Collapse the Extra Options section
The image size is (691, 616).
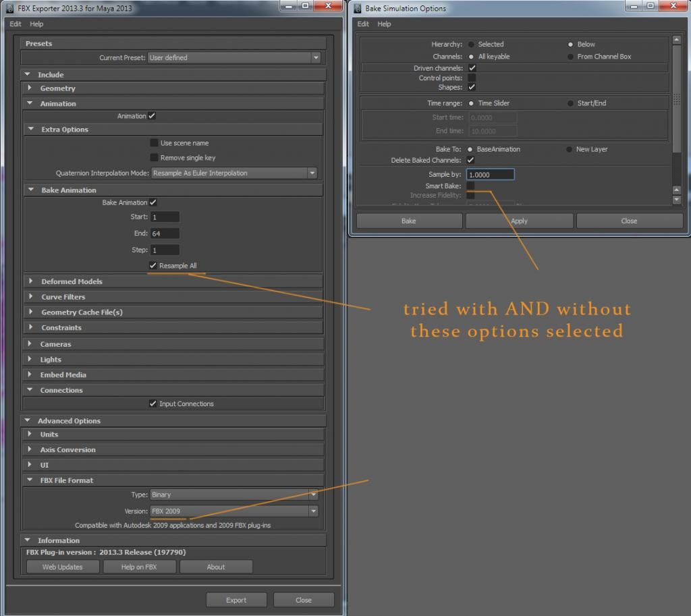tap(31, 129)
